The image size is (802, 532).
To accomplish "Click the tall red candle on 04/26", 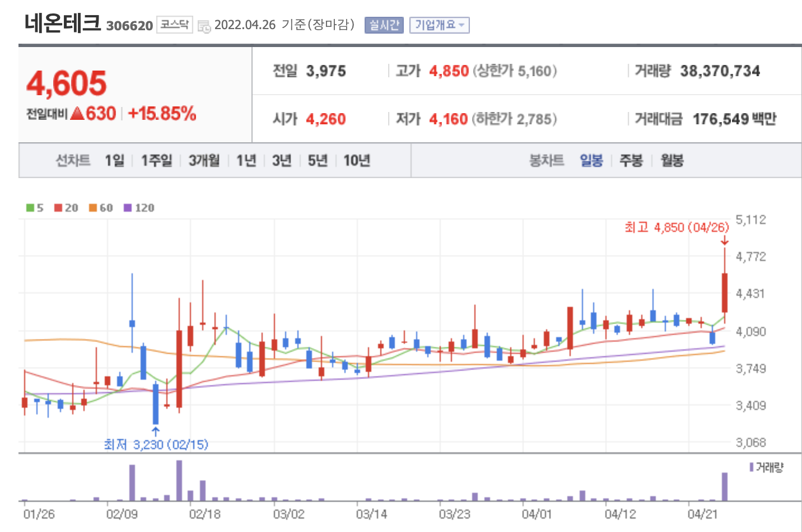I will click(725, 292).
